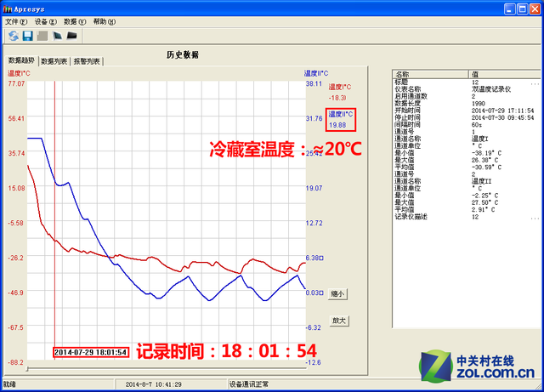Click the left axis label 56.41
The image size is (544, 392).
tap(16, 118)
